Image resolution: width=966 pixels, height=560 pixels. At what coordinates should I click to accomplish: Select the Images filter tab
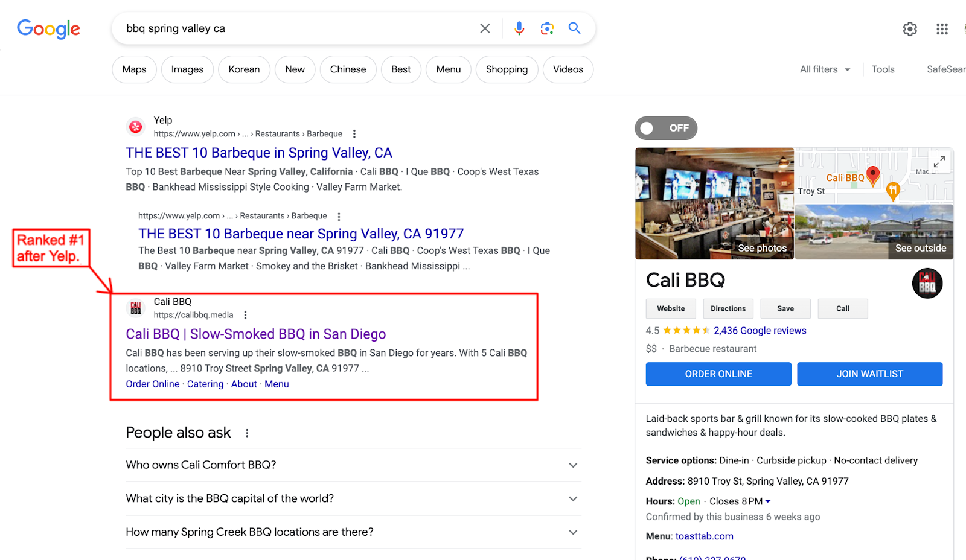(x=187, y=69)
